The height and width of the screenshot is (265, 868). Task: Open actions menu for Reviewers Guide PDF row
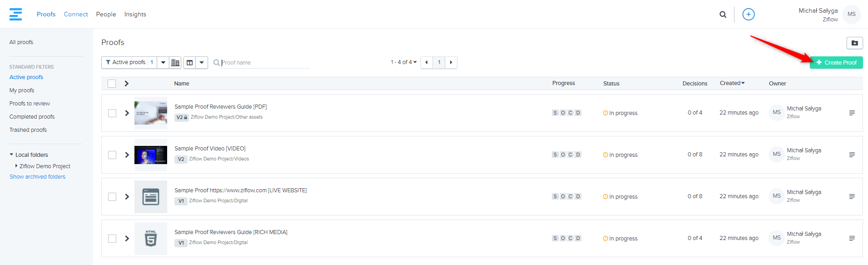[x=852, y=113]
